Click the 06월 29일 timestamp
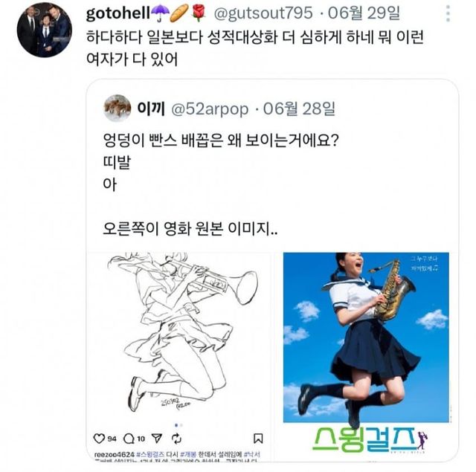Screen dimensions: 476x472 pyautogui.click(x=364, y=13)
